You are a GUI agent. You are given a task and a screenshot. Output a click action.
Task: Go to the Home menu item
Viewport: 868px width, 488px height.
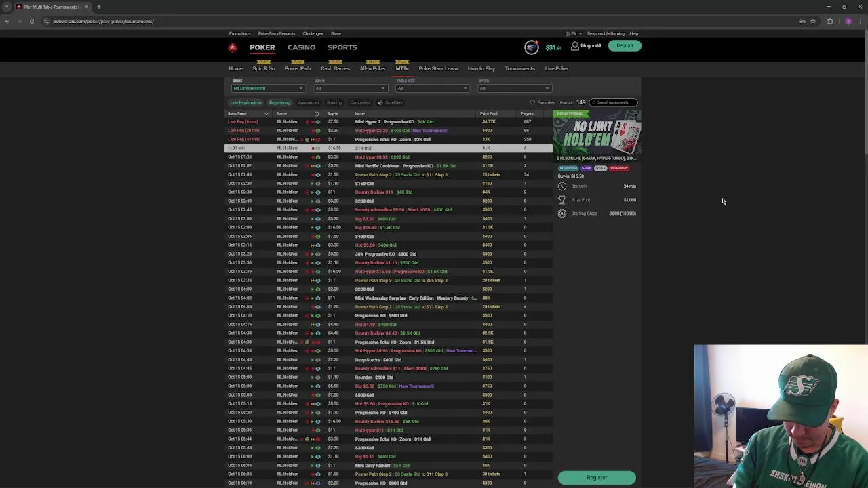point(235,68)
